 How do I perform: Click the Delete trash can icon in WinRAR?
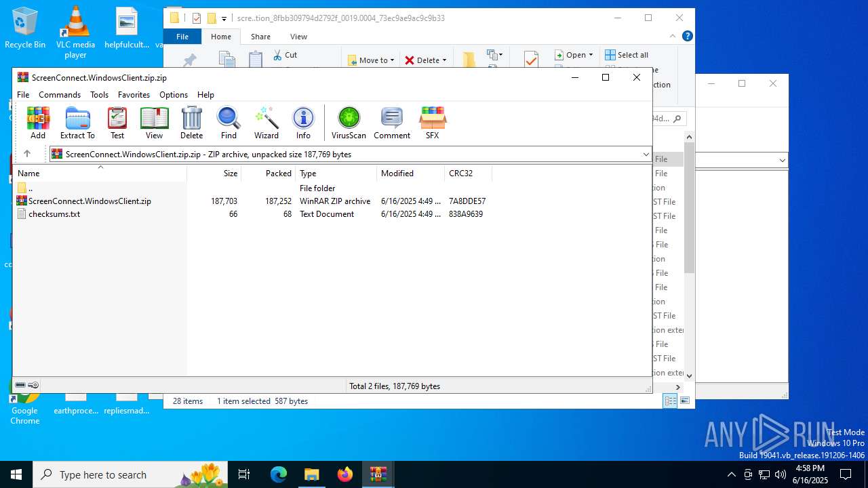pos(192,123)
